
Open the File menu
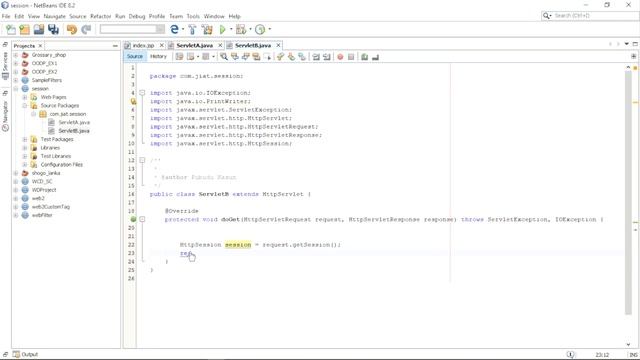click(x=6, y=16)
